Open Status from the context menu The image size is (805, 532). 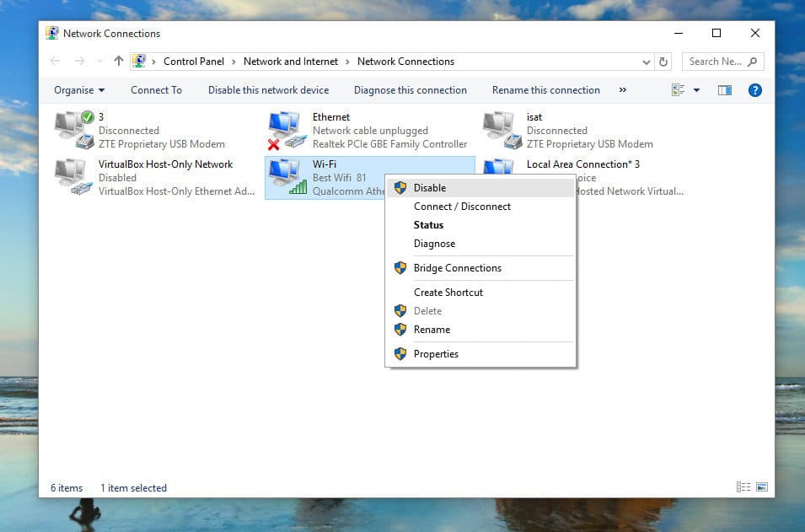480,225
